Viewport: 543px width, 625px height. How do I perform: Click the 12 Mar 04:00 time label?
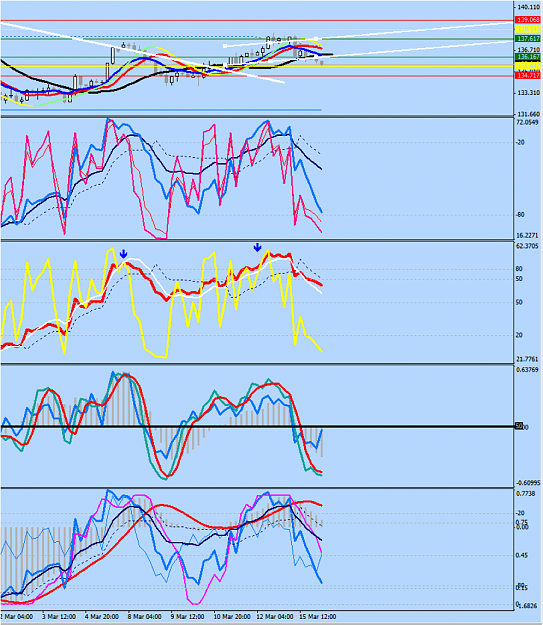coord(275,617)
